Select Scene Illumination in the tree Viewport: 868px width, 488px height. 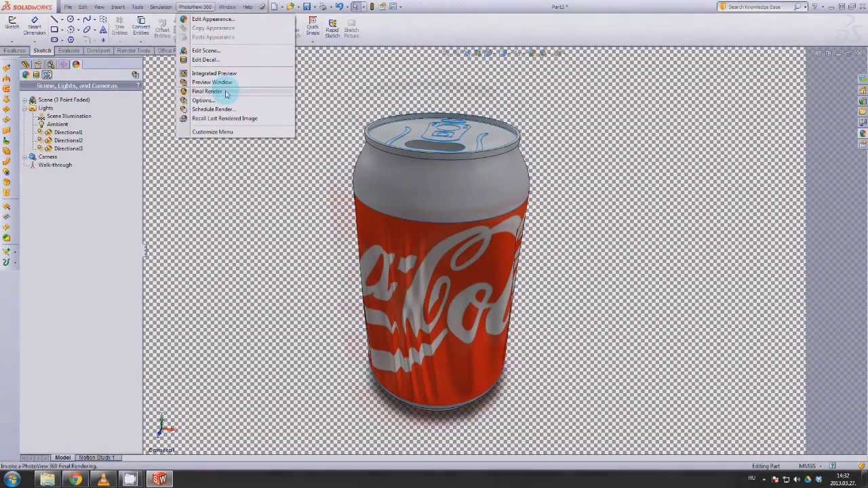click(68, 116)
